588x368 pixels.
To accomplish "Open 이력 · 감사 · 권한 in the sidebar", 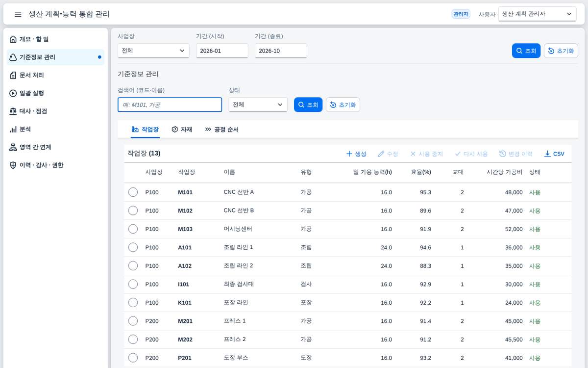I will (55, 165).
